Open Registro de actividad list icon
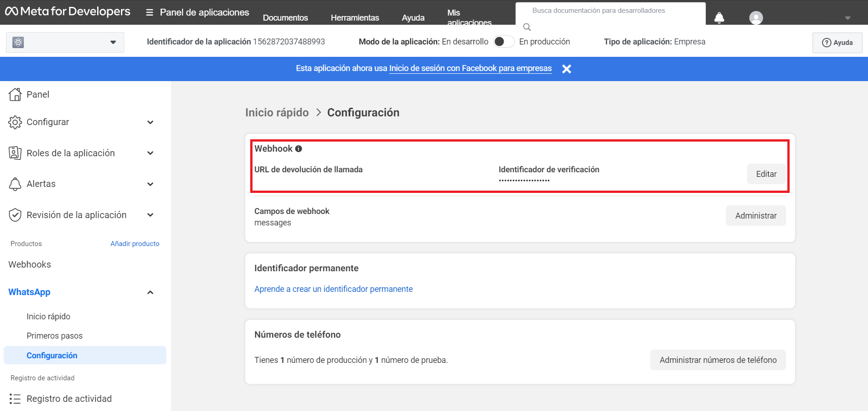 click(x=15, y=399)
